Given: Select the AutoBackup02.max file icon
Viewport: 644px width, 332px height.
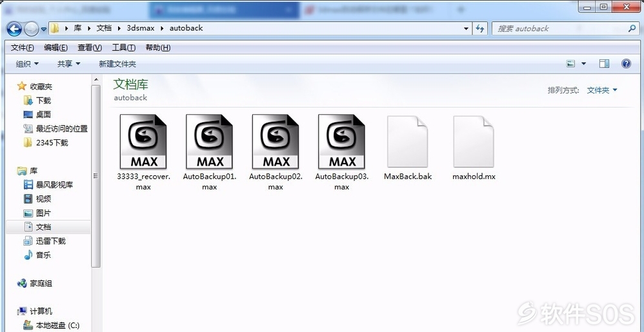Looking at the screenshot, I should [275, 142].
